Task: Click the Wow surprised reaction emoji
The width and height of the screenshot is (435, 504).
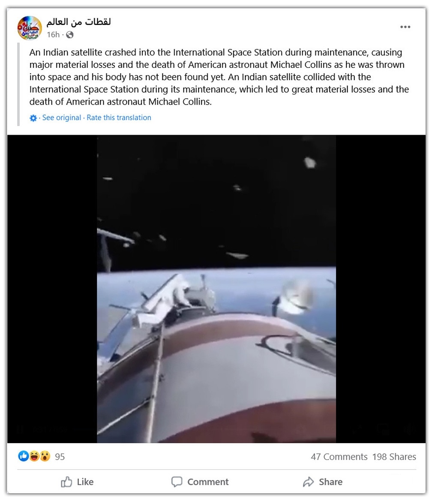Action: (45, 456)
